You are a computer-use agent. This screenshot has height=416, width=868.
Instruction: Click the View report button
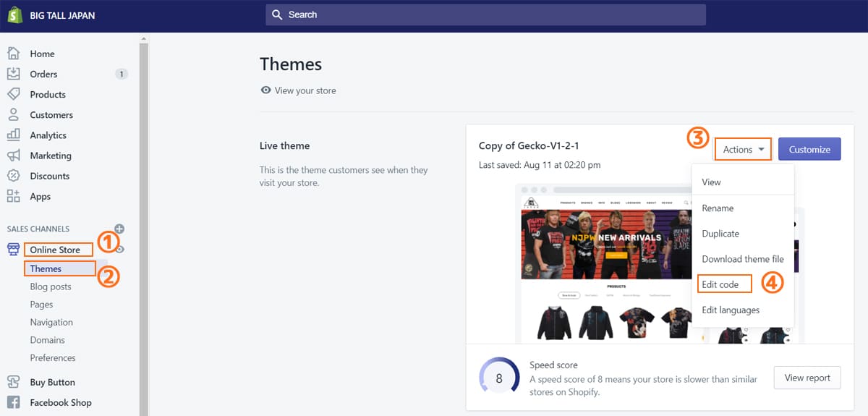click(x=807, y=378)
